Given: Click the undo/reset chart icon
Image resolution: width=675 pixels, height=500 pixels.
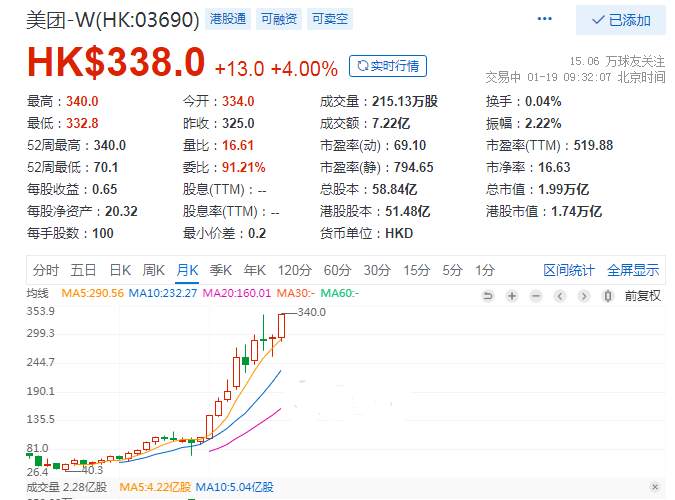Looking at the screenshot, I should 488,296.
